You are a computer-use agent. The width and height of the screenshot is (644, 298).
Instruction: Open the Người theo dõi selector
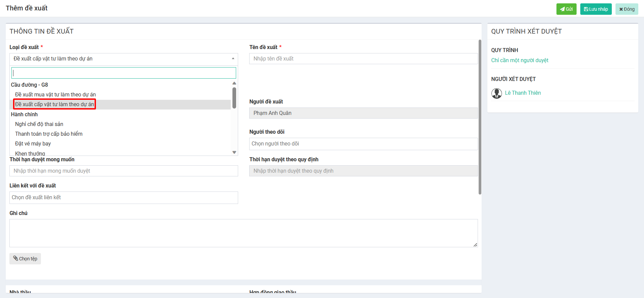click(x=363, y=144)
